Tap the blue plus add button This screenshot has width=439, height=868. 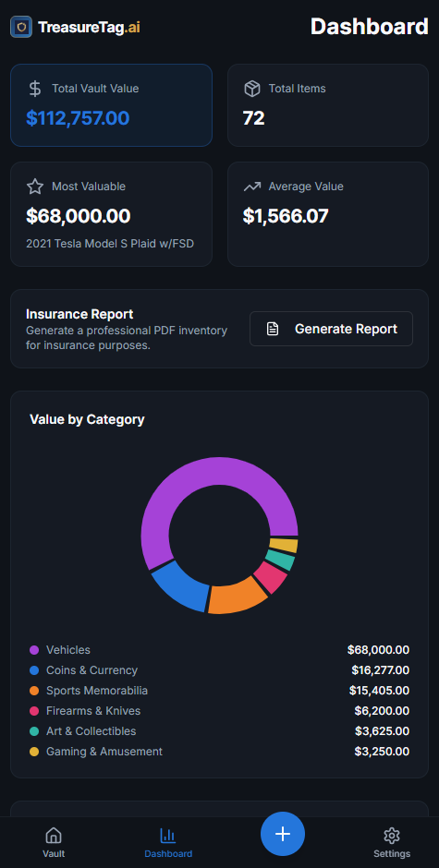click(x=283, y=834)
